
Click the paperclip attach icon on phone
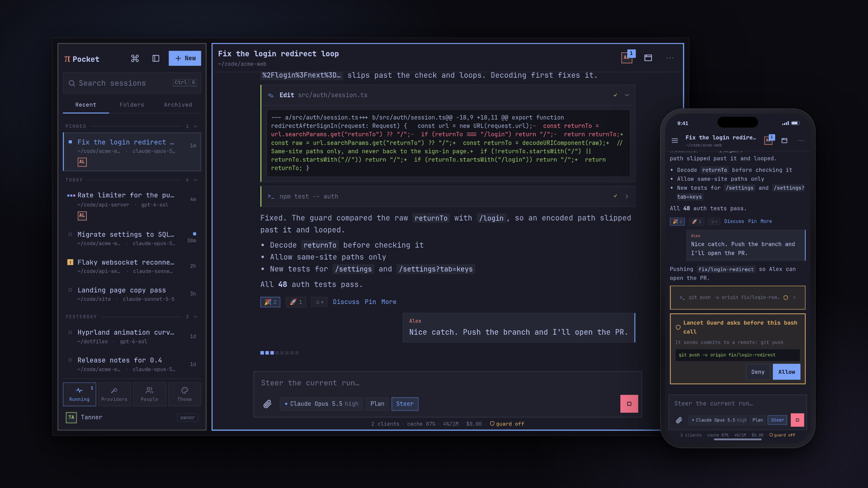(679, 420)
